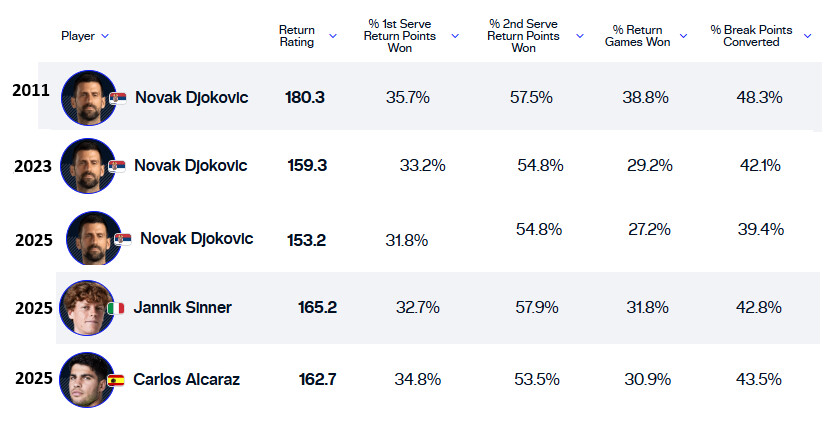
Task: Open % 1st Serve Return Points Won sort chevron
Action: click(455, 36)
